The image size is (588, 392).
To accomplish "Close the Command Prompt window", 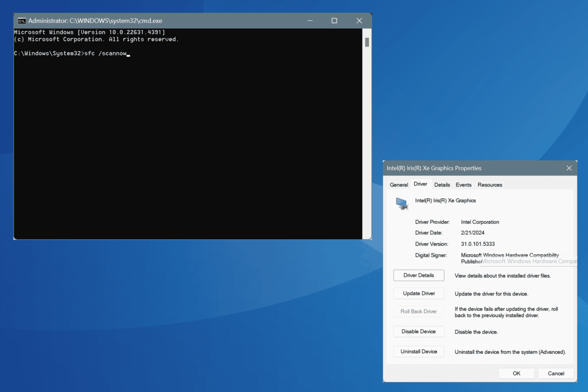I will 359,21.
